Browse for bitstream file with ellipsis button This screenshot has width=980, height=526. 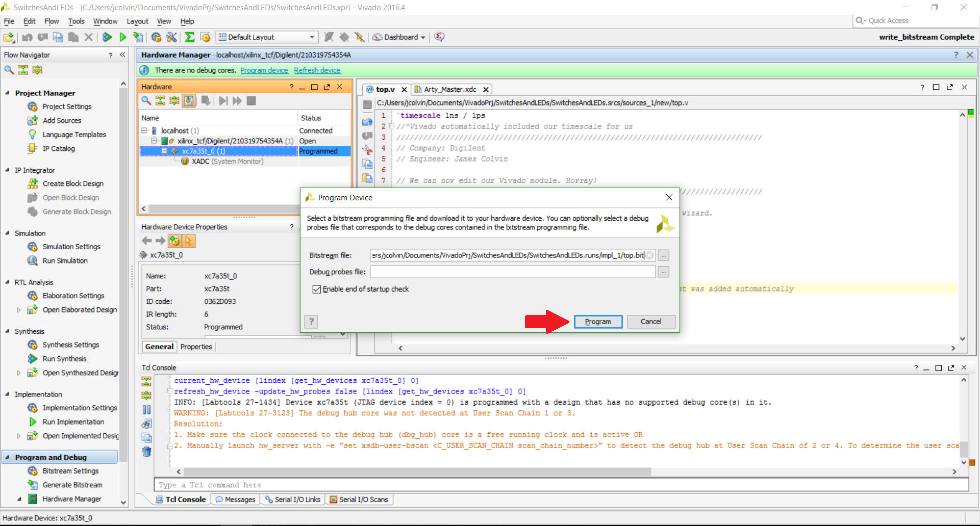(663, 255)
